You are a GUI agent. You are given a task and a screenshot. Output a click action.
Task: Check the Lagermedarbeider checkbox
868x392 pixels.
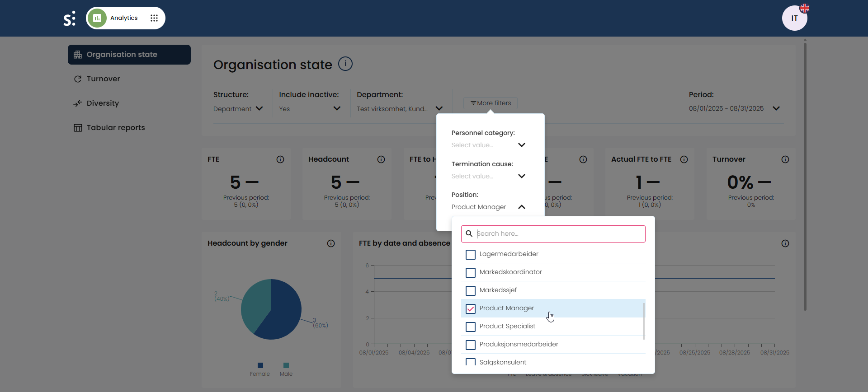pos(471,255)
